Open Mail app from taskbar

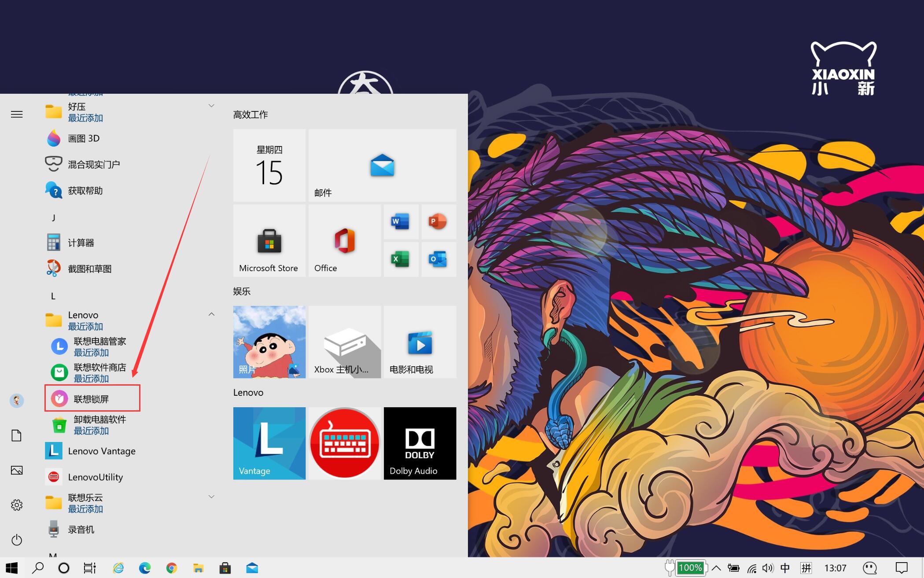click(x=252, y=568)
